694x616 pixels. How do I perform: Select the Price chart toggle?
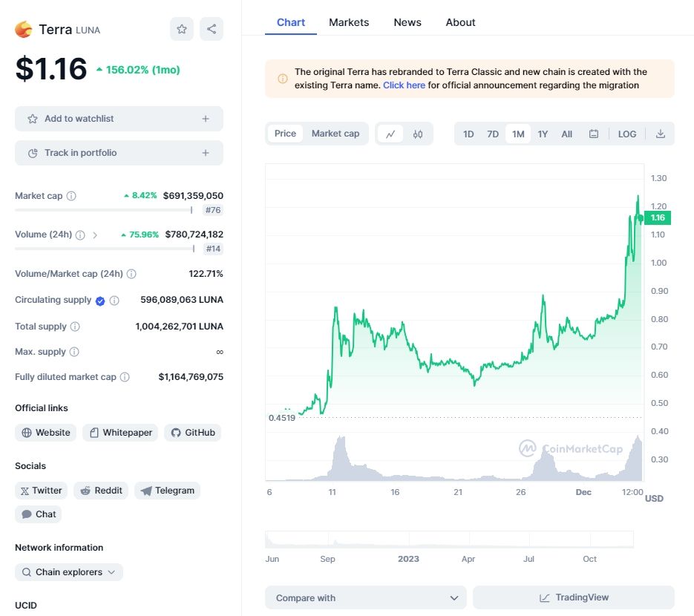(285, 134)
